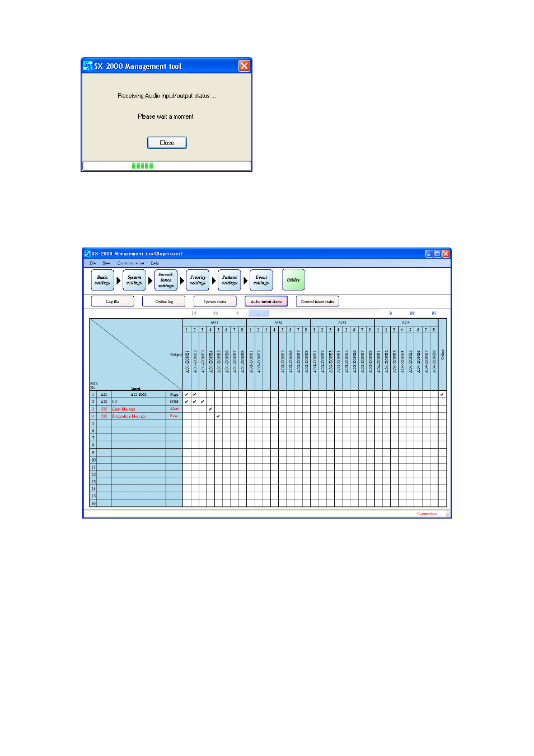534x756 pixels.
Task: Open Priority settings step
Action: point(198,280)
